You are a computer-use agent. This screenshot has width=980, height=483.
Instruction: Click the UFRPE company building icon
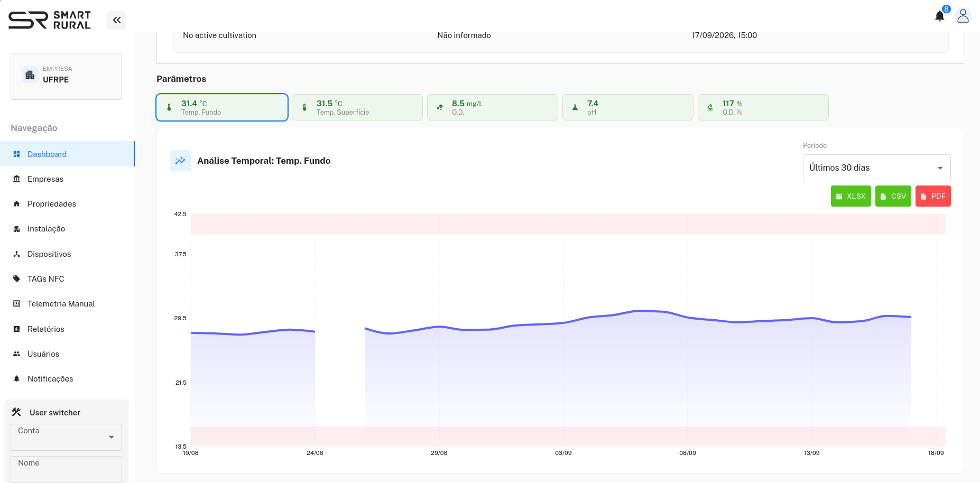coord(30,75)
